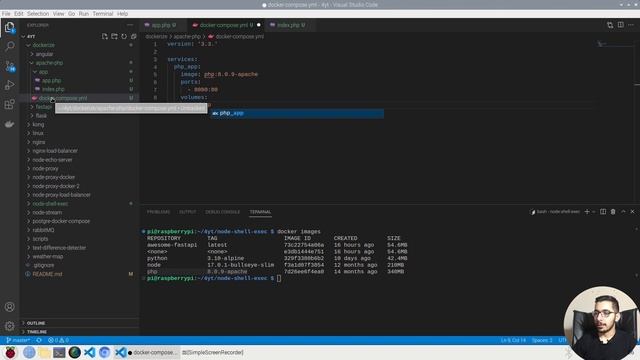The width and height of the screenshot is (640, 360).
Task: Open the Extensions view
Action: 9,104
